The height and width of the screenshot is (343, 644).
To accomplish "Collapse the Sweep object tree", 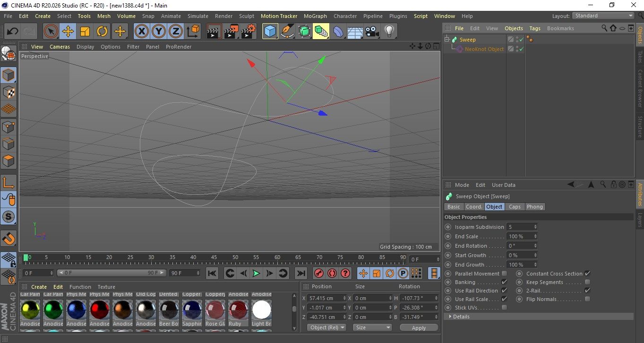I will 447,40.
